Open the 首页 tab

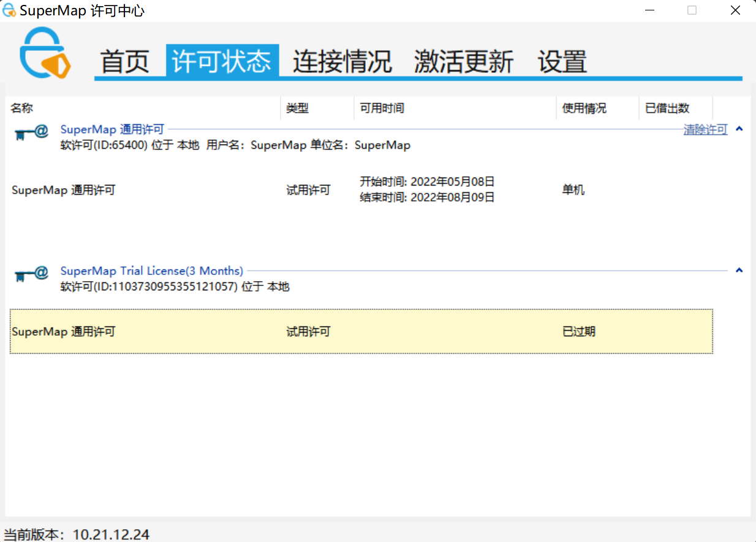pos(125,61)
